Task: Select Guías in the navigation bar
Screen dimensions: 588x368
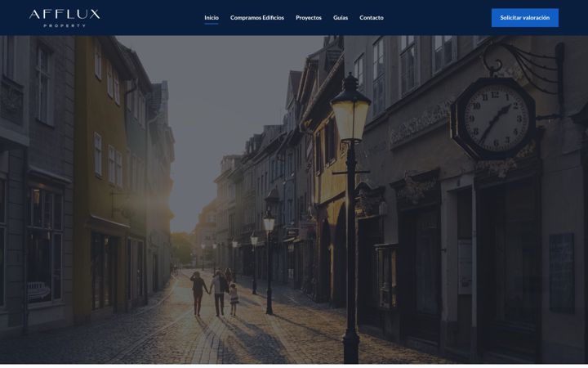Action: click(341, 18)
